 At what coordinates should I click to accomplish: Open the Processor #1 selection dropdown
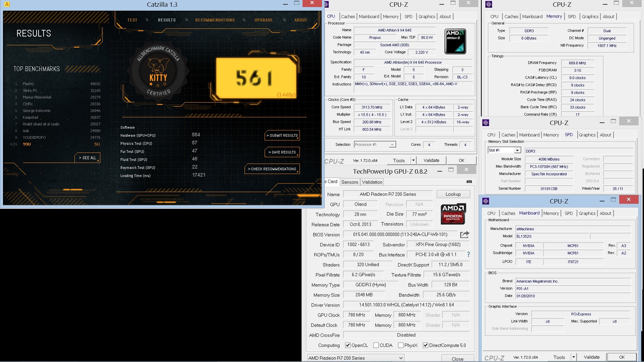(x=392, y=144)
